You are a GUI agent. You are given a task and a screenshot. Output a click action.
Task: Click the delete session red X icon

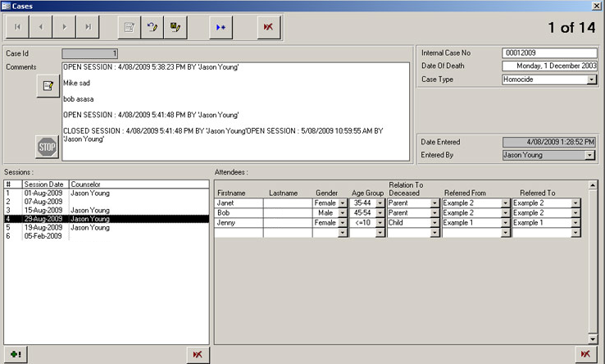click(198, 355)
